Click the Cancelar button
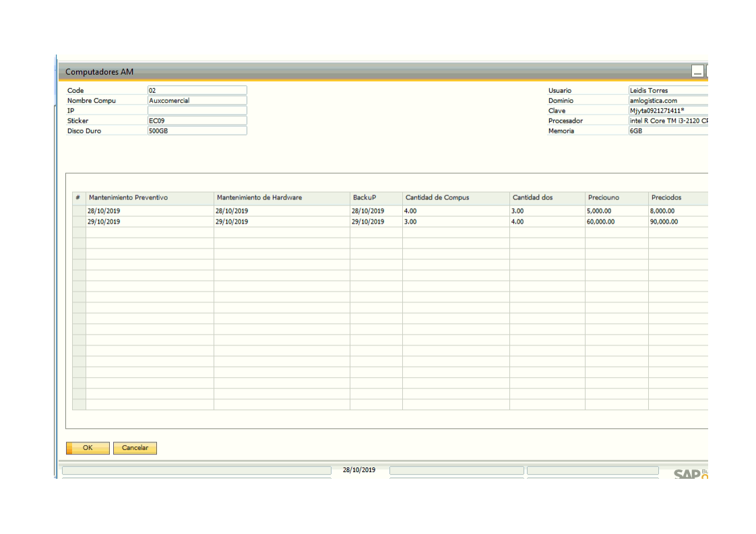The image size is (756, 534). [x=135, y=448]
